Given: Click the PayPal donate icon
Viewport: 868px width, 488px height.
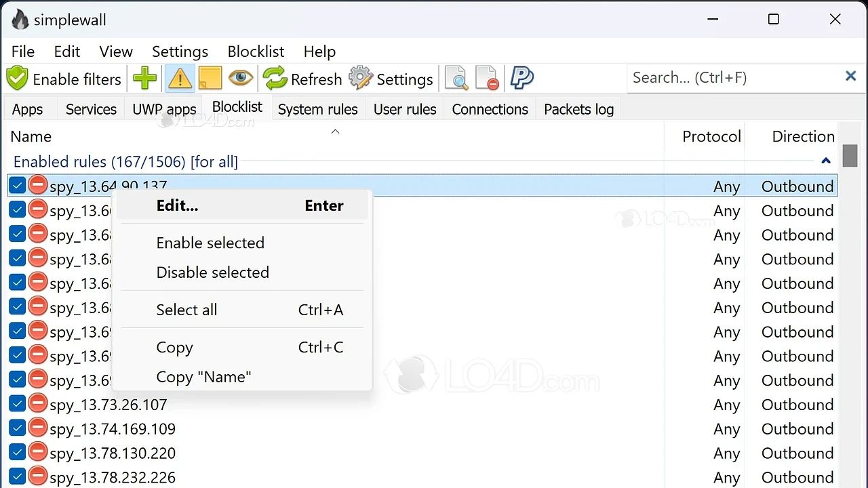Looking at the screenshot, I should [521, 79].
